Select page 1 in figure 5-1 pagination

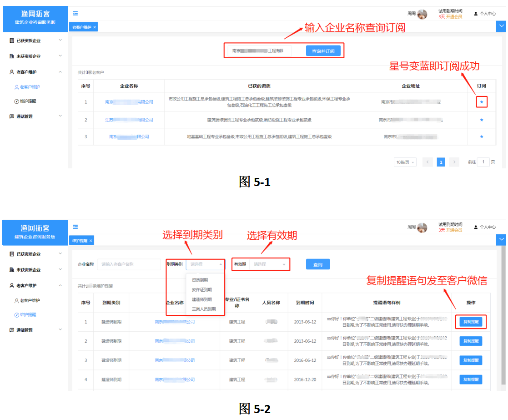(441, 162)
